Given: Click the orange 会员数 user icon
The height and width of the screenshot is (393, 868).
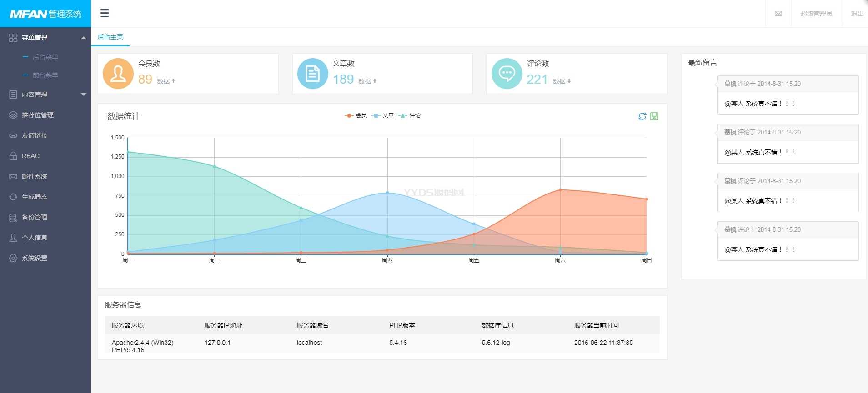Looking at the screenshot, I should (x=118, y=74).
